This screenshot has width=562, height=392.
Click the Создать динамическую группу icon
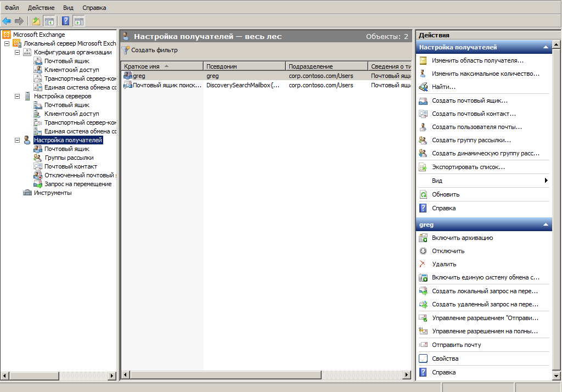coord(423,153)
